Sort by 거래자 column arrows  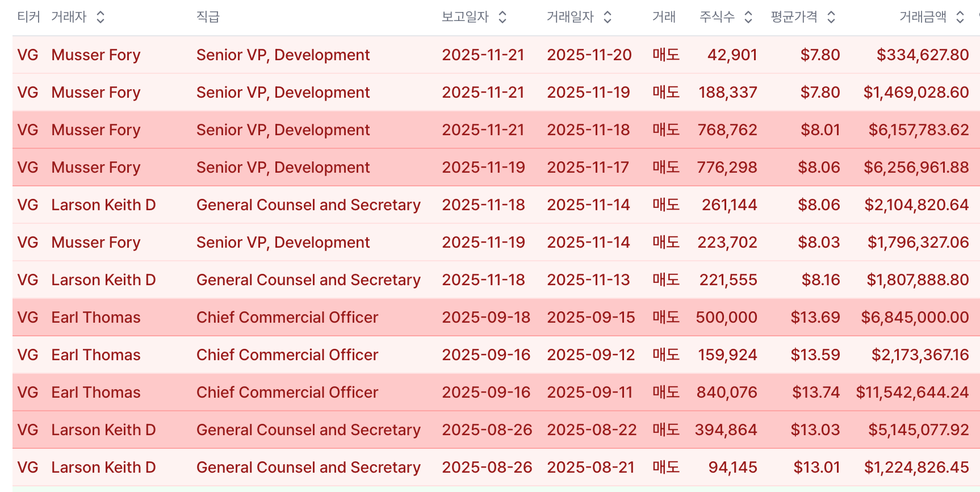(100, 17)
